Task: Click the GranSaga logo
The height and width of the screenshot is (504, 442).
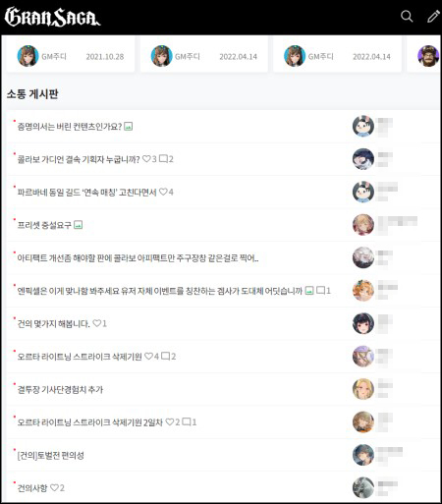Action: [x=52, y=17]
